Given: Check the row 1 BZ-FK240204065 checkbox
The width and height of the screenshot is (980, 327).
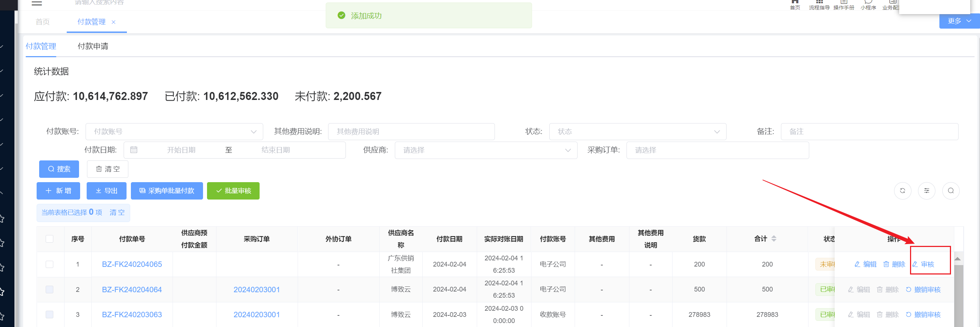Looking at the screenshot, I should pyautogui.click(x=49, y=264).
